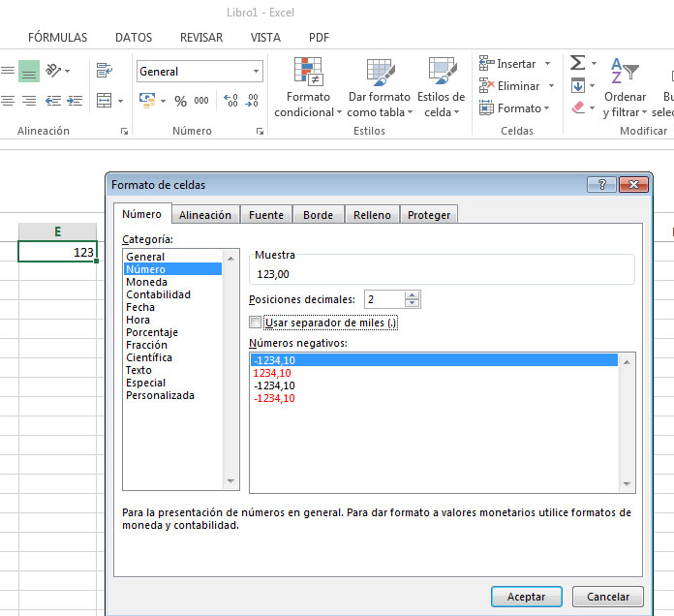Click the Cancelar button
Viewport: 674px width, 616px height.
[x=608, y=597]
